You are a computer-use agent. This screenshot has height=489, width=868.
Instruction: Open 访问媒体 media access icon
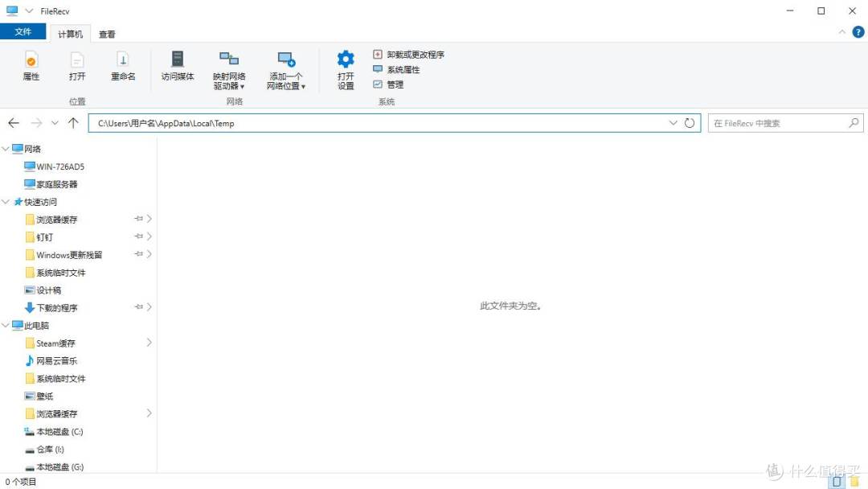point(178,66)
